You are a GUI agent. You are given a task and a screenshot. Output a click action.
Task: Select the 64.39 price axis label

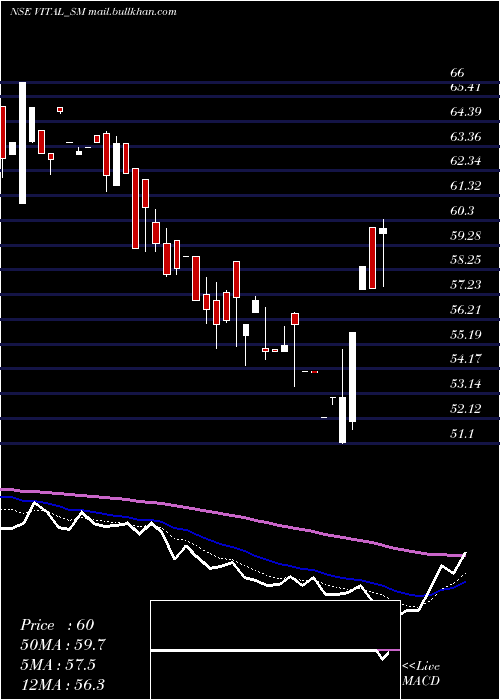tap(466, 111)
